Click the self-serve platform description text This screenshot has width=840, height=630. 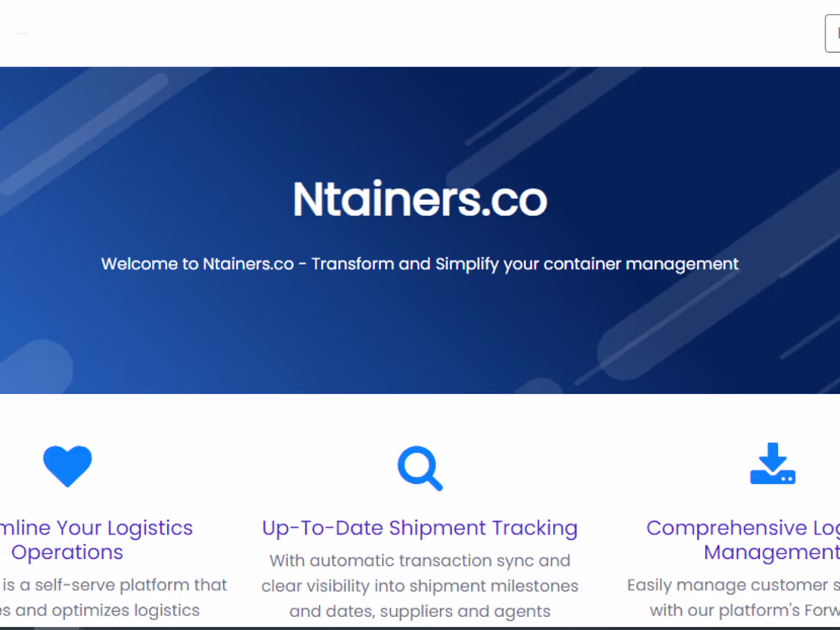pos(114,585)
